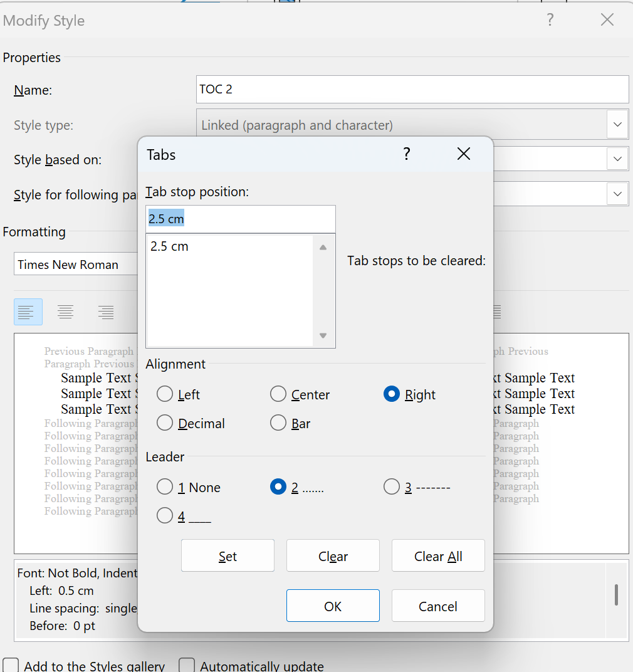Click the style description scrollbar thumb
633x672 pixels.
coord(616,594)
